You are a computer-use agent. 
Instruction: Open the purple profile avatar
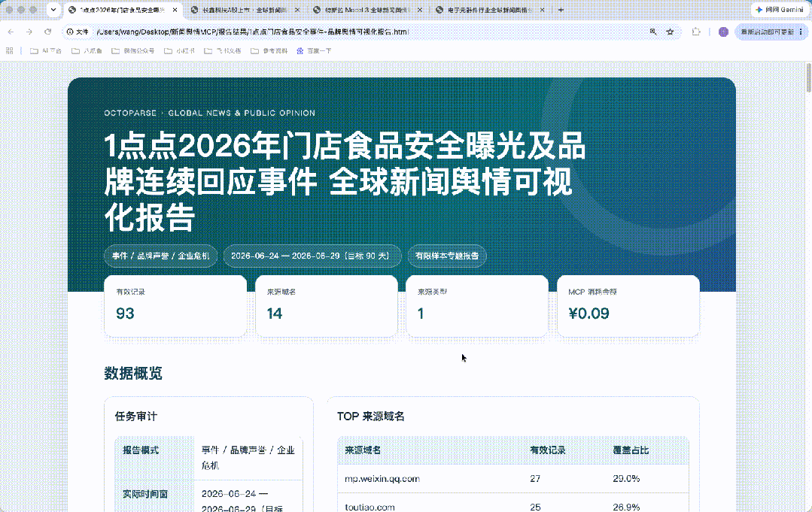pyautogui.click(x=723, y=32)
